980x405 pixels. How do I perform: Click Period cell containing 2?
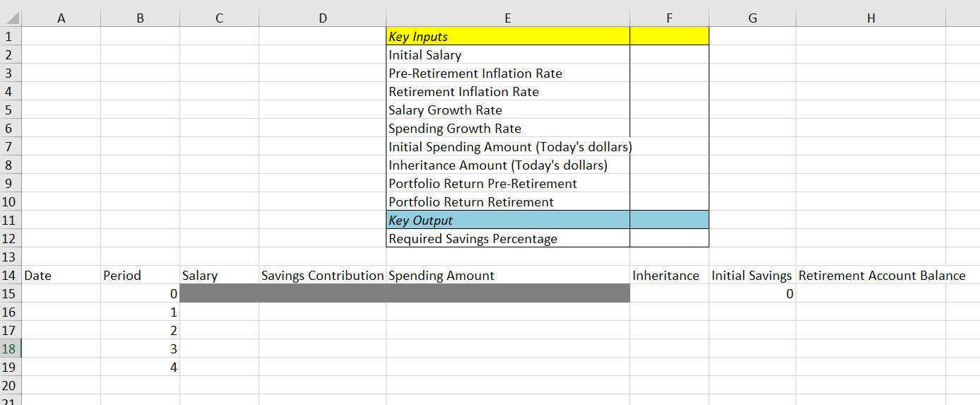click(x=141, y=331)
